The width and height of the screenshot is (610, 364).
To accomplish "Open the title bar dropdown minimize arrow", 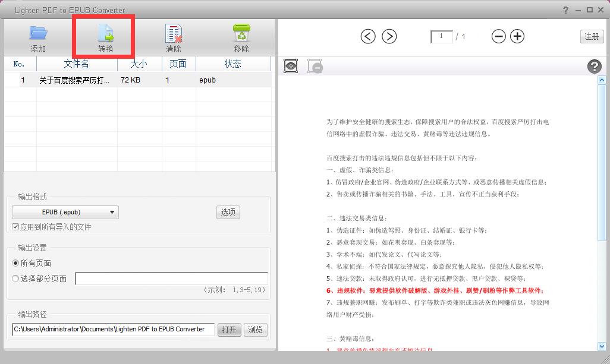I will (577, 10).
